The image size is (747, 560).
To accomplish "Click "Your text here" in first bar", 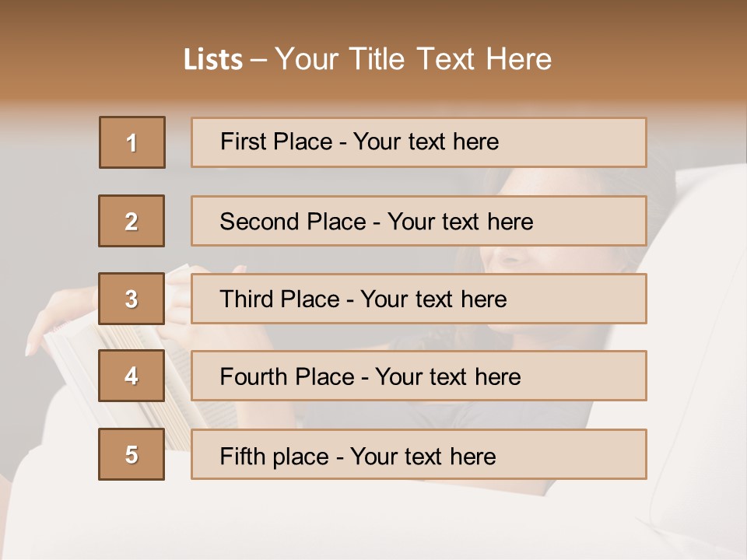I will point(426,142).
